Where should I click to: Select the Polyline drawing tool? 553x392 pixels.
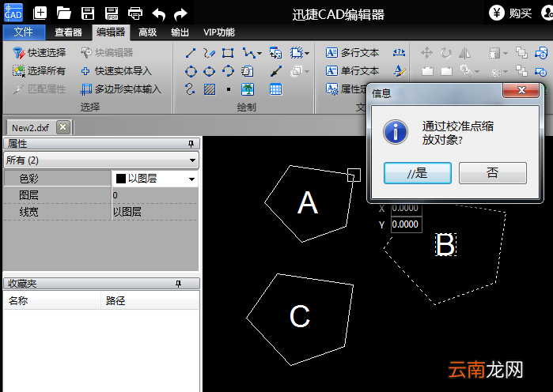[248, 53]
